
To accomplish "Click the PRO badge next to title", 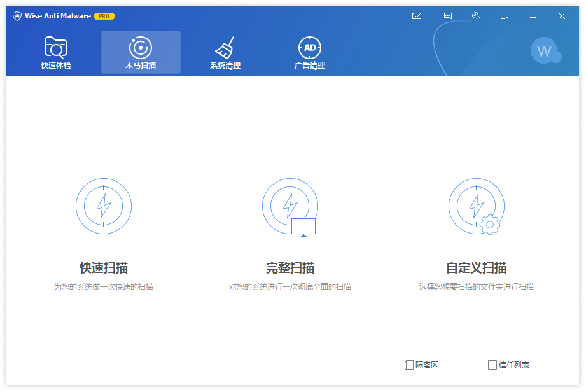I will tap(104, 16).
